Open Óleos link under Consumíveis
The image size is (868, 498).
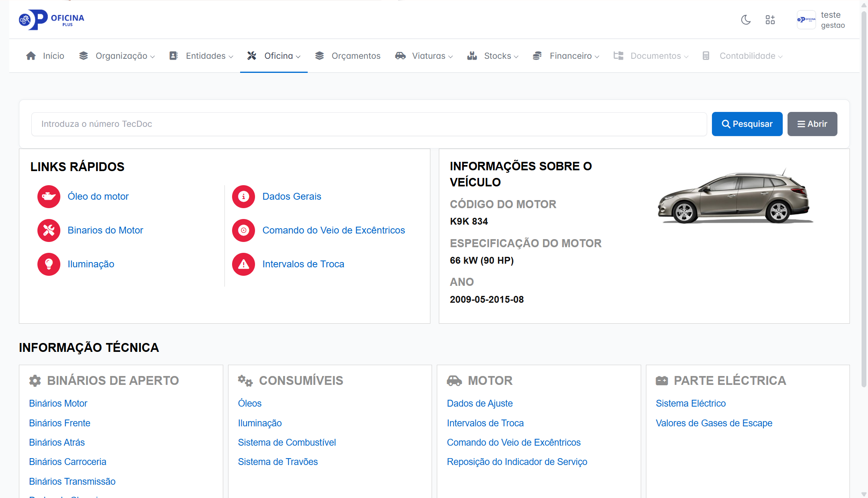[x=249, y=403]
